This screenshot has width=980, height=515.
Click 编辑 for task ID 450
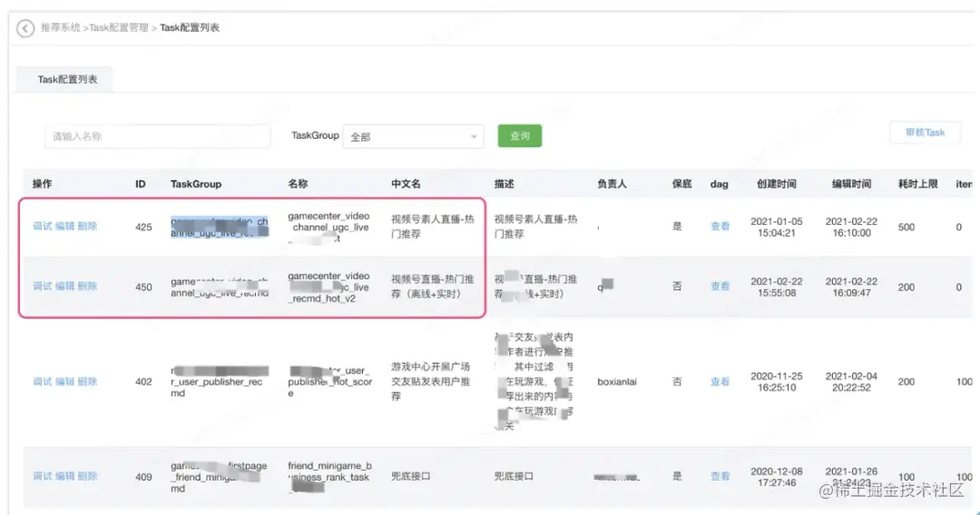coord(64,286)
